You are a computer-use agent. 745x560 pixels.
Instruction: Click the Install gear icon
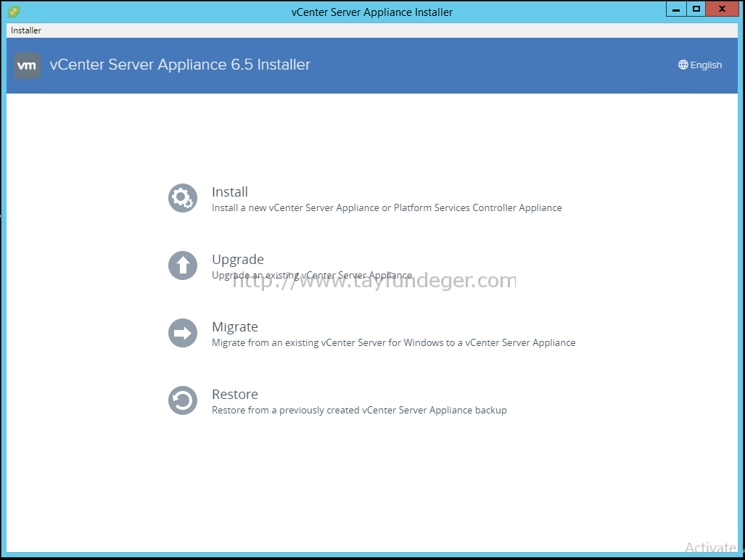coord(183,198)
